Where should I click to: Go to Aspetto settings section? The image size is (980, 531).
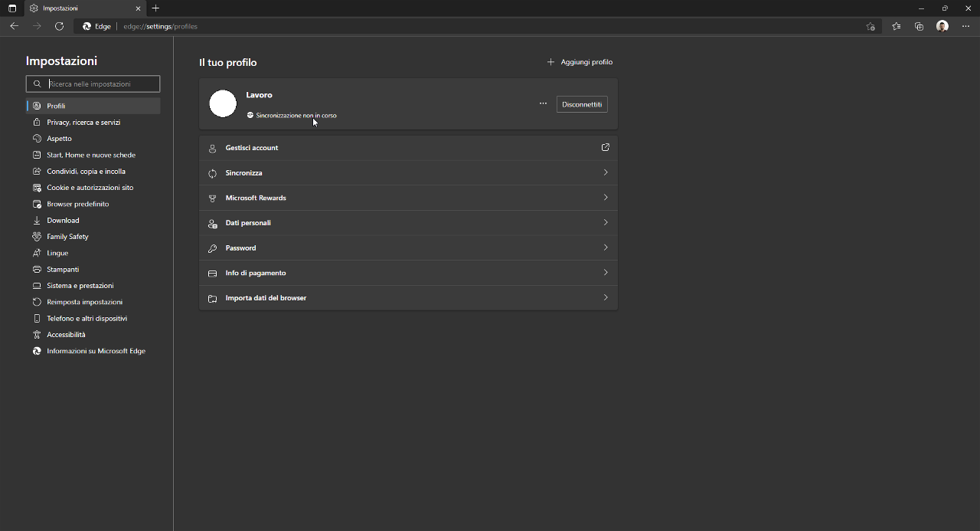59,139
